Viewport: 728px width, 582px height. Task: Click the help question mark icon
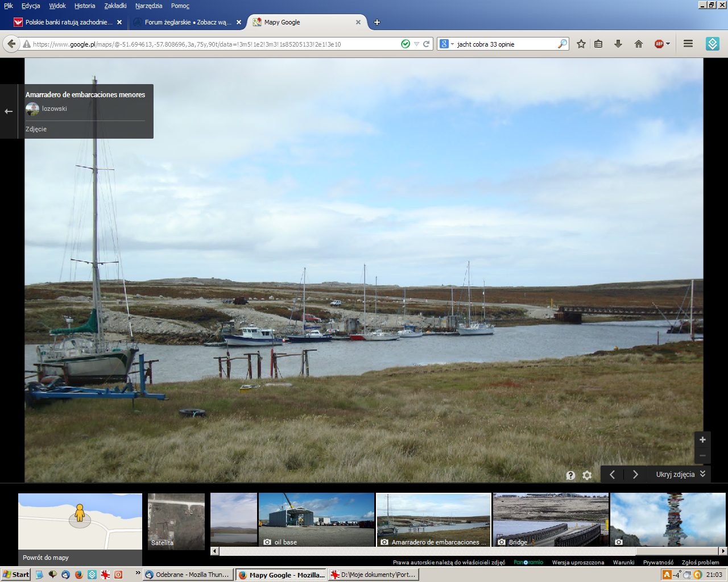click(570, 475)
